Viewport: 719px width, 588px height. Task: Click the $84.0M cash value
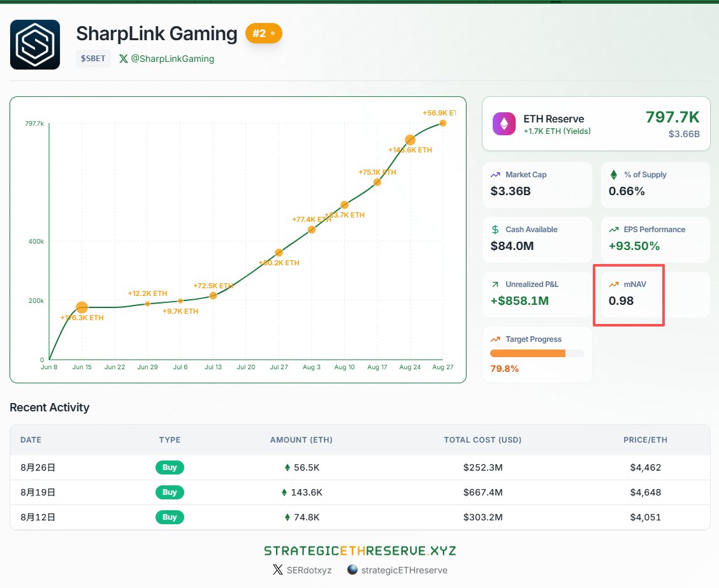point(512,246)
